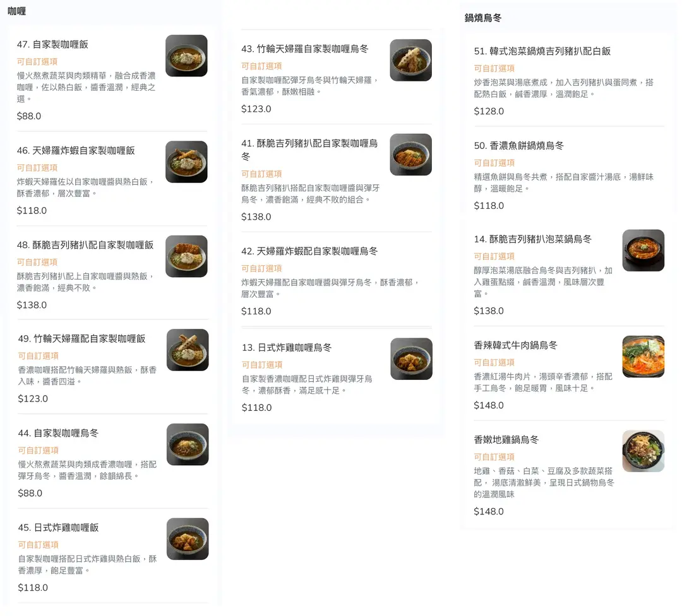Select the 42. 天婦羅炸蝦配自家製咖喱烏冬 item name
682x616 pixels.
[x=309, y=251]
